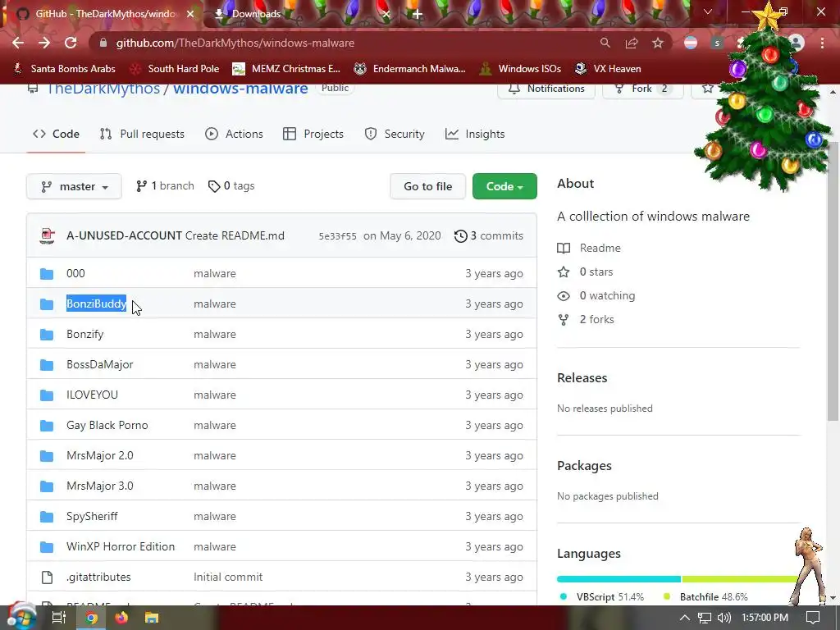840x630 pixels.
Task: Bookmark this page with the star icon
Action: coord(658,43)
